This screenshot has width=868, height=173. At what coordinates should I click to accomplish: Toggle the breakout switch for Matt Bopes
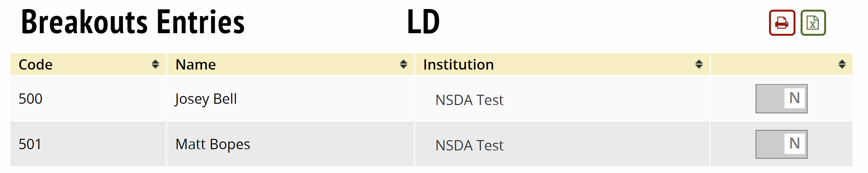[x=781, y=144]
